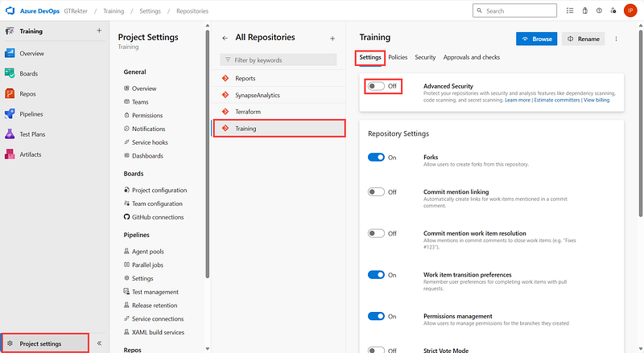The image size is (644, 353).
Task: Go back using All Repositories arrow
Action: [225, 38]
